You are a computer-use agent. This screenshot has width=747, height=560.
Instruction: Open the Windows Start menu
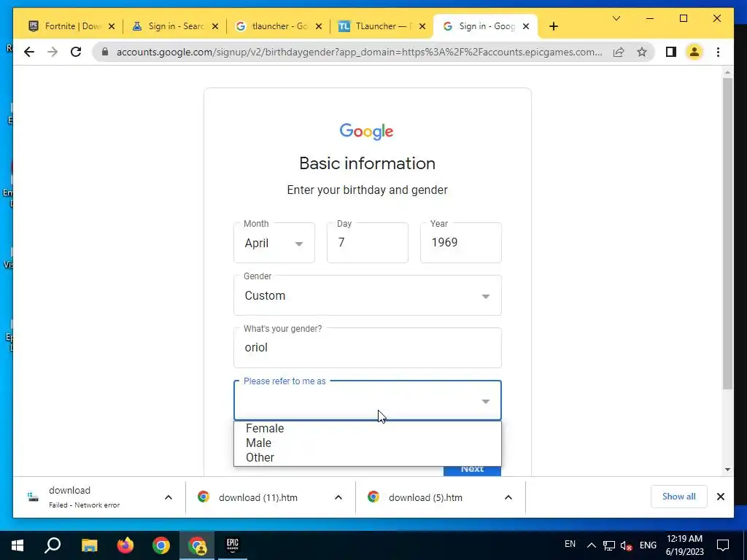tap(18, 545)
